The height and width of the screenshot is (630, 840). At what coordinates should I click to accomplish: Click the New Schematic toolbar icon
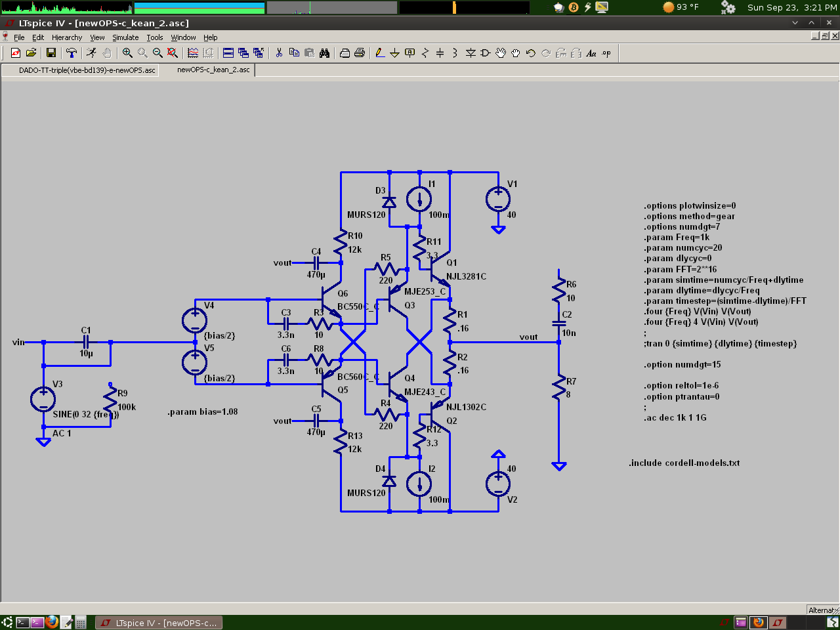point(15,53)
